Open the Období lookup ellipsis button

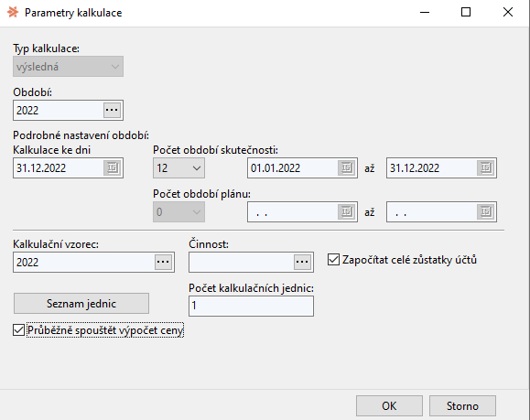coord(112,110)
